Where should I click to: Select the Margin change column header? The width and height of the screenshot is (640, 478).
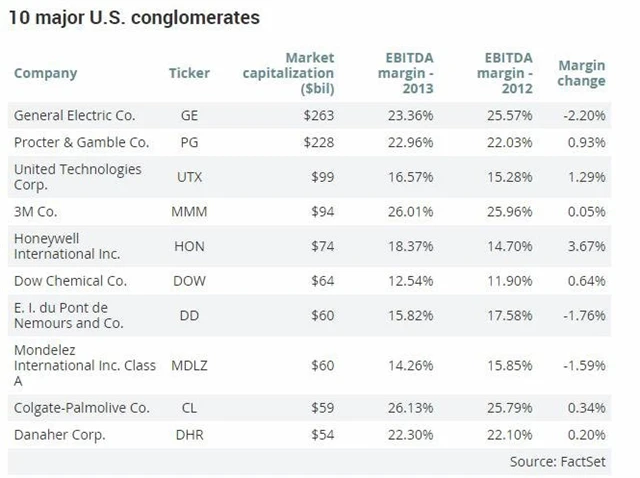pyautogui.click(x=581, y=73)
